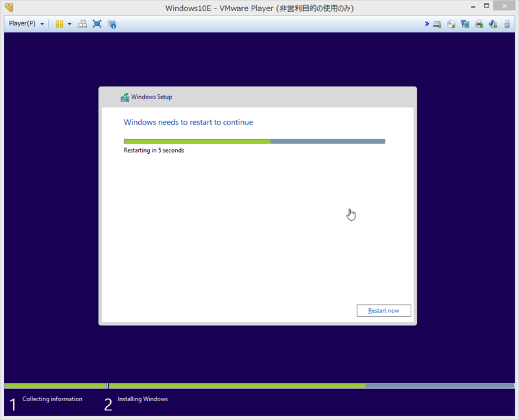Click the 'Windows Setup' dialog title text

(x=152, y=97)
